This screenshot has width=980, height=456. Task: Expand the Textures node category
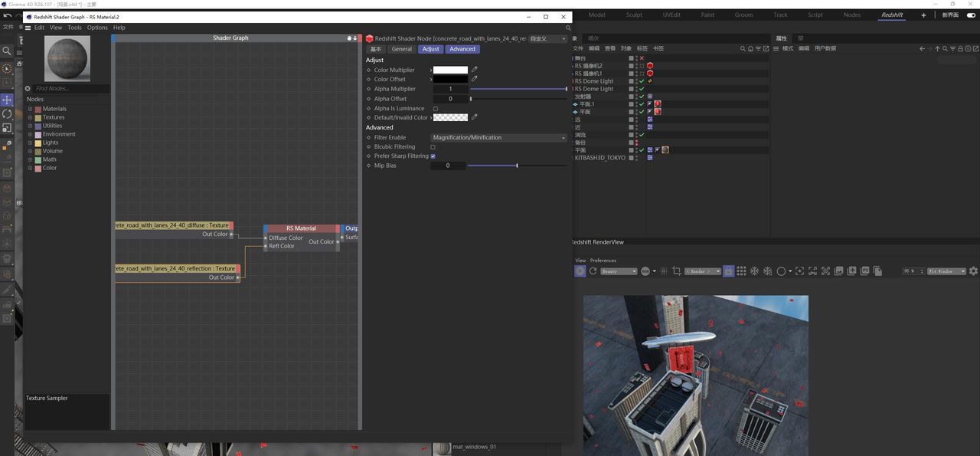point(31,117)
